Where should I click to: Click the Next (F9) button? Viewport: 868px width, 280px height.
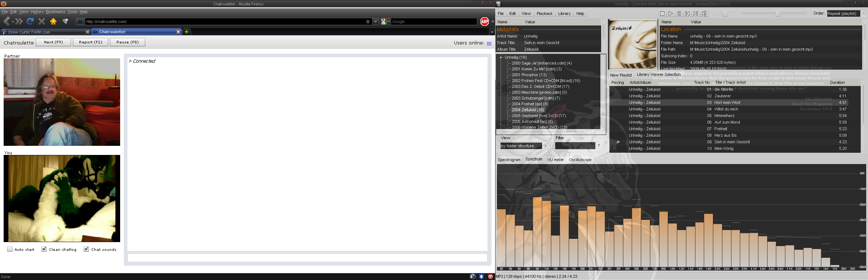53,42
